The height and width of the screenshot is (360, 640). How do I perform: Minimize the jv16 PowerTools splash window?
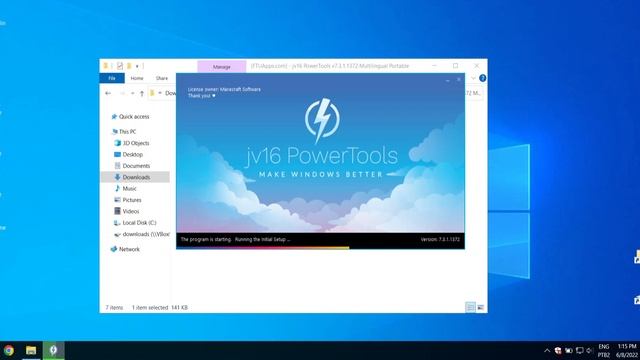pyautogui.click(x=447, y=80)
